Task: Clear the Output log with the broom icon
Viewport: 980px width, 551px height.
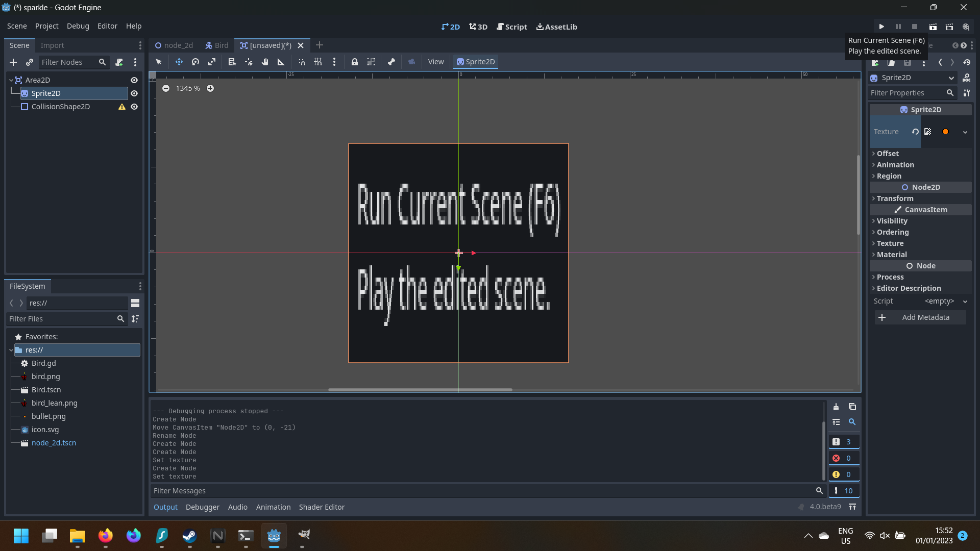Action: (836, 407)
